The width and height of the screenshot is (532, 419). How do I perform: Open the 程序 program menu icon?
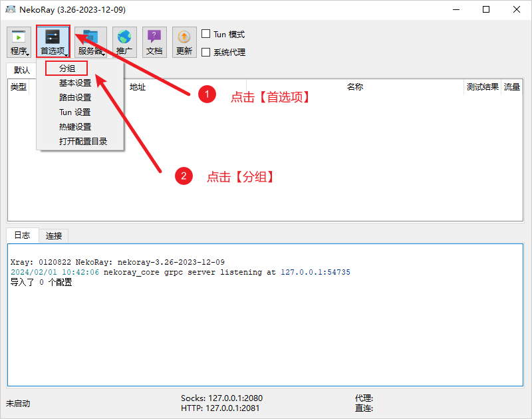click(x=18, y=41)
